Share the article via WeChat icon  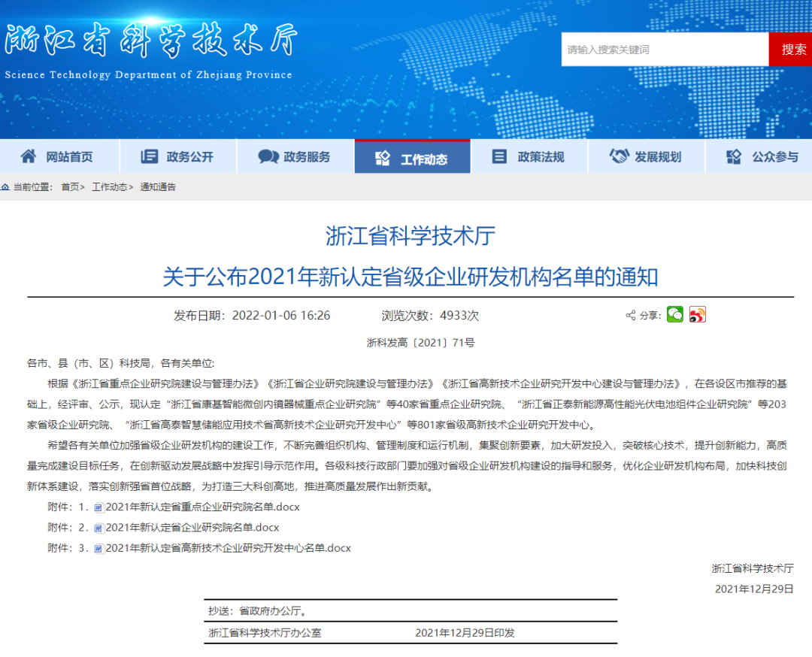coord(674,314)
